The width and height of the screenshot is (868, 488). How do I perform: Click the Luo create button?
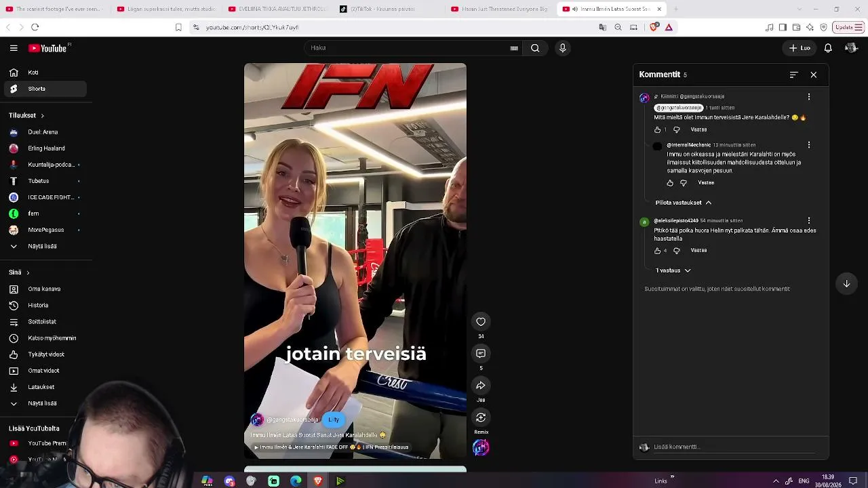coord(800,48)
